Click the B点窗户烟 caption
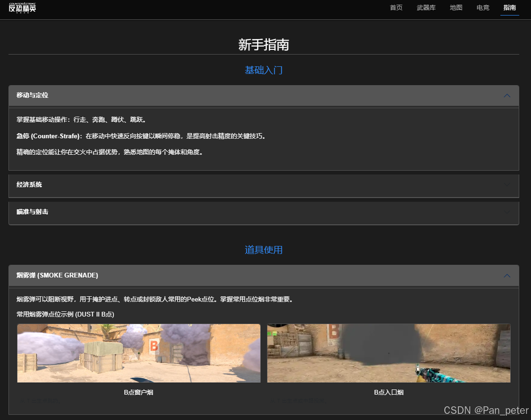The image size is (531, 420). pos(138,393)
